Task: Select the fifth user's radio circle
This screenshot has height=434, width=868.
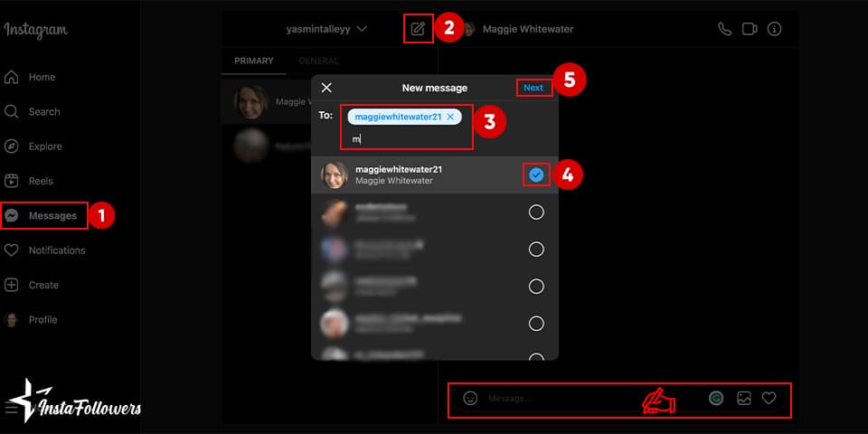Action: (x=536, y=324)
